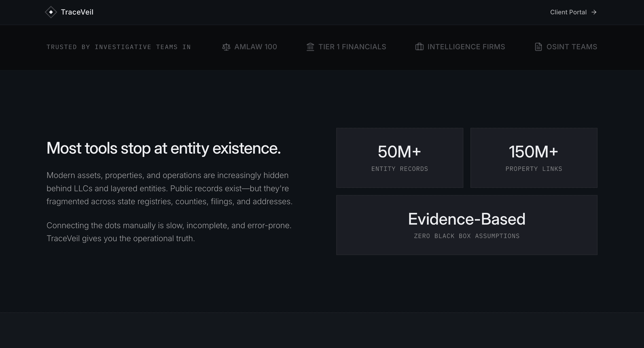Click the OSINT TEAMS label
The width and height of the screenshot is (644, 348).
[x=572, y=47]
